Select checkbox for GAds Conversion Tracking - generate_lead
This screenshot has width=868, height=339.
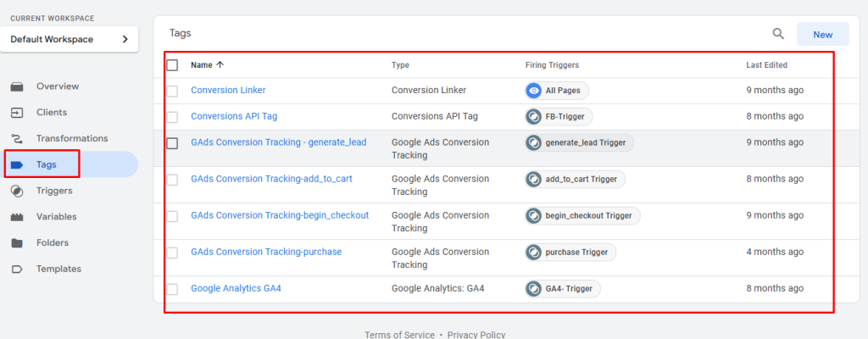click(x=173, y=143)
